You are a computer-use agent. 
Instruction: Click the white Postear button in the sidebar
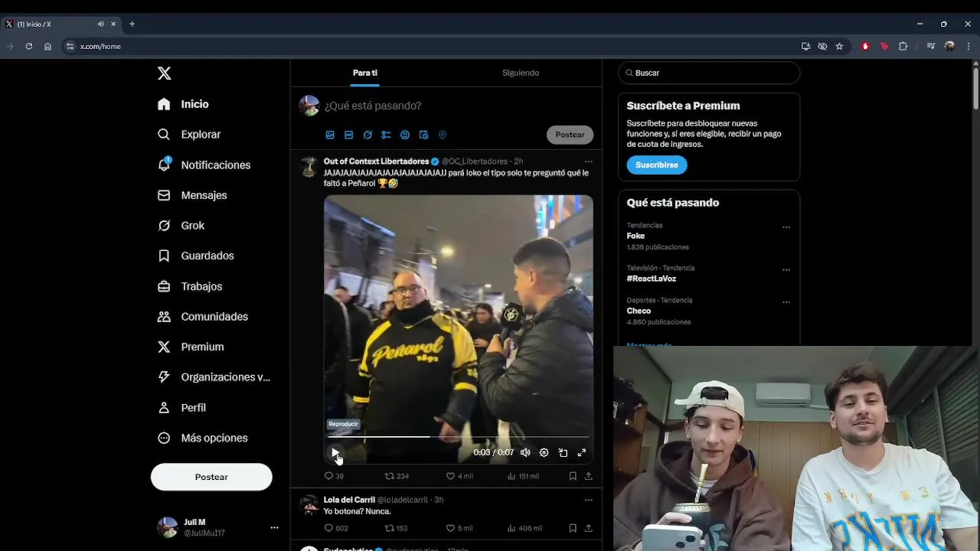click(x=211, y=477)
